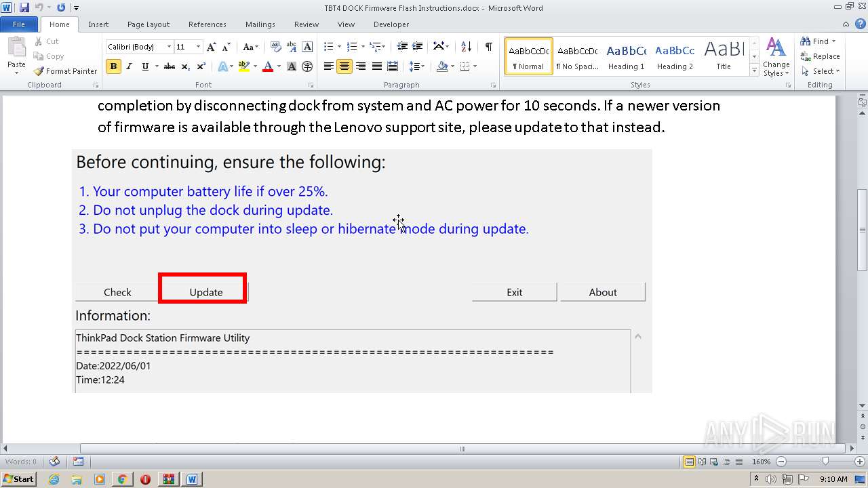This screenshot has width=868, height=488.
Task: Toggle Italic formatting
Action: coord(129,66)
